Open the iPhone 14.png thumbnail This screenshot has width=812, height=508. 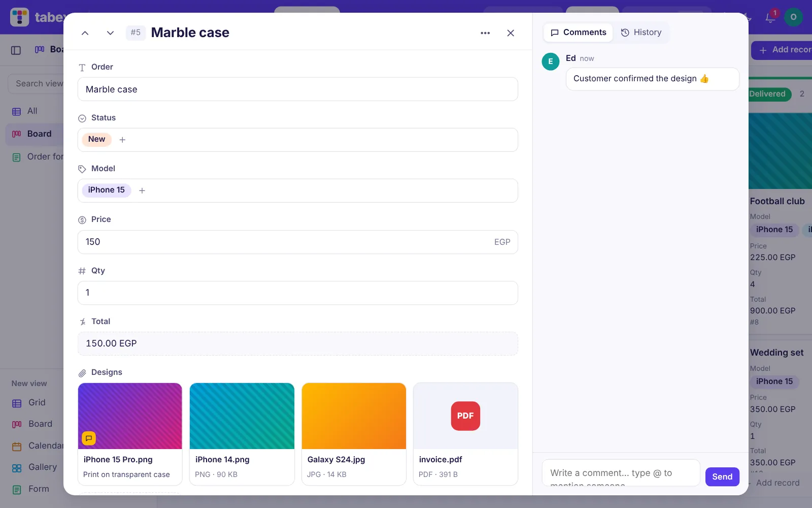(242, 416)
